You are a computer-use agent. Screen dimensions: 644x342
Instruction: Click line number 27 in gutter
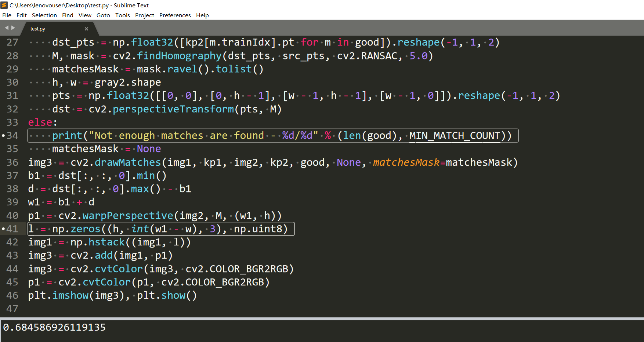coord(12,42)
